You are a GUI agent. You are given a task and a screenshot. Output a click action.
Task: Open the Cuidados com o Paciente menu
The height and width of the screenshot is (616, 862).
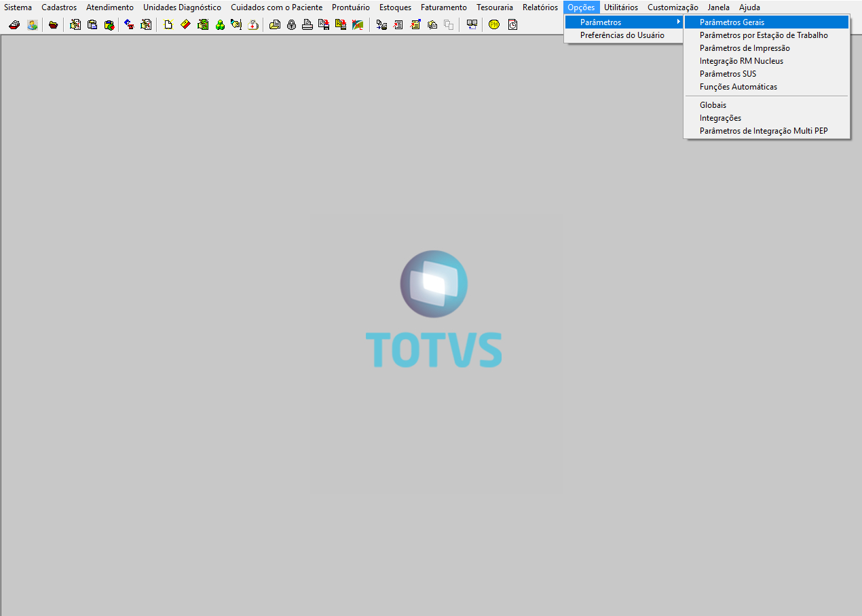(276, 7)
